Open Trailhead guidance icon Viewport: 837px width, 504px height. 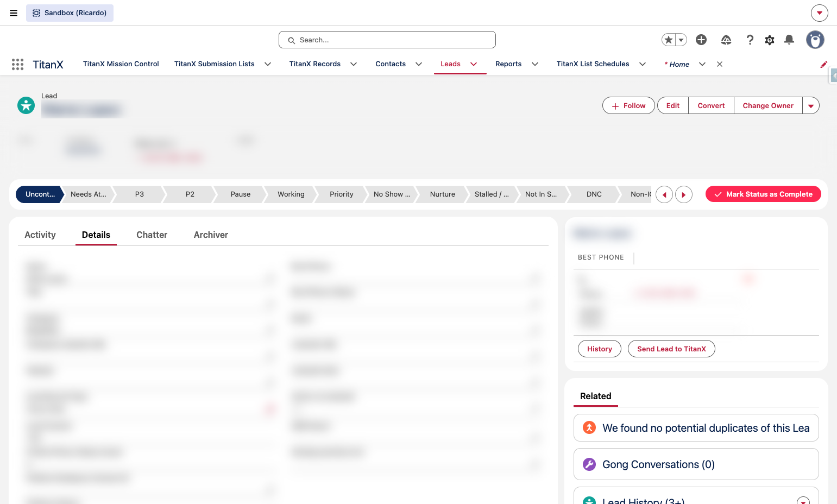click(x=726, y=40)
